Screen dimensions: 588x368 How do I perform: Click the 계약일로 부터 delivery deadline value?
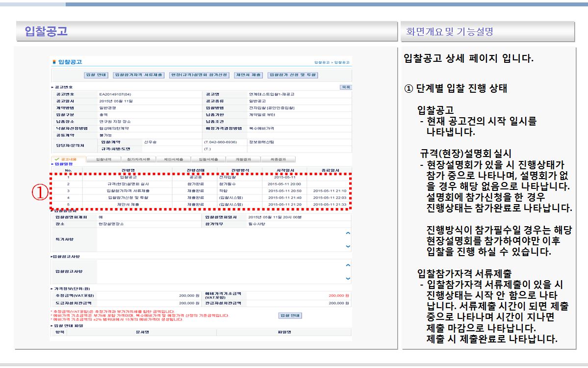tap(262, 114)
